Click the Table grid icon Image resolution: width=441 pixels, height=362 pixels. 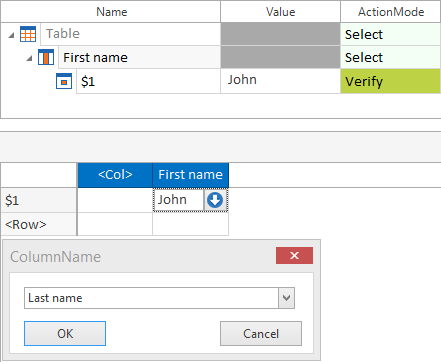(x=28, y=34)
